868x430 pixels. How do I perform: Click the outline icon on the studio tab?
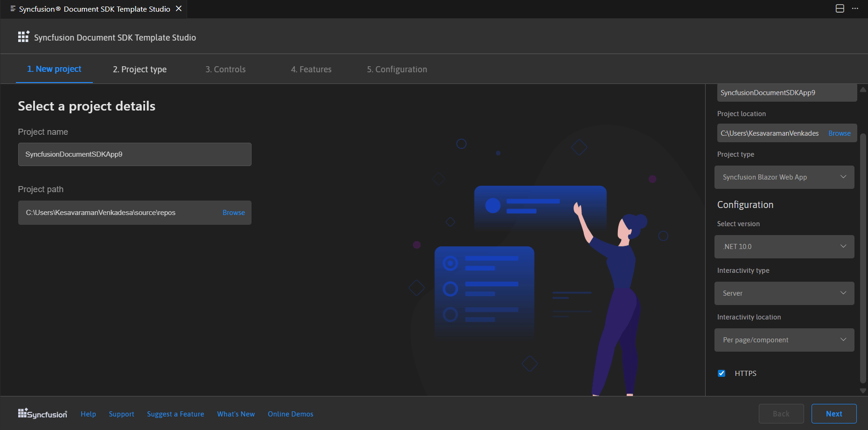point(14,8)
